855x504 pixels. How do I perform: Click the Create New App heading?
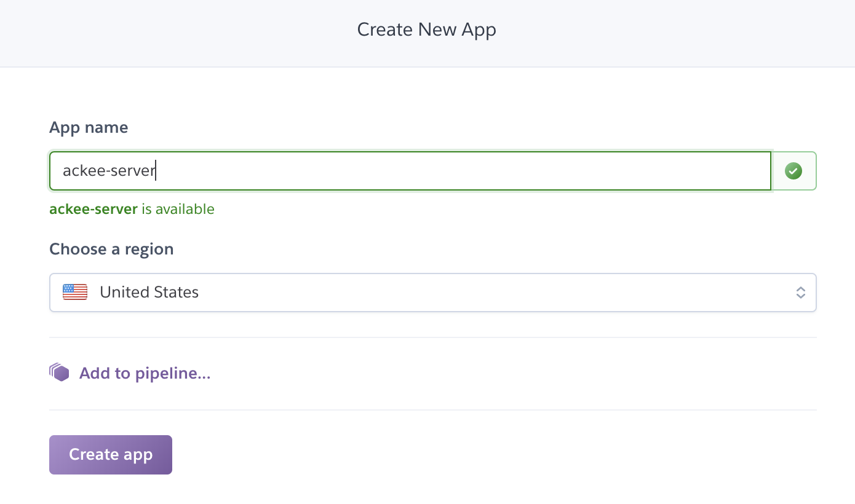click(x=426, y=30)
